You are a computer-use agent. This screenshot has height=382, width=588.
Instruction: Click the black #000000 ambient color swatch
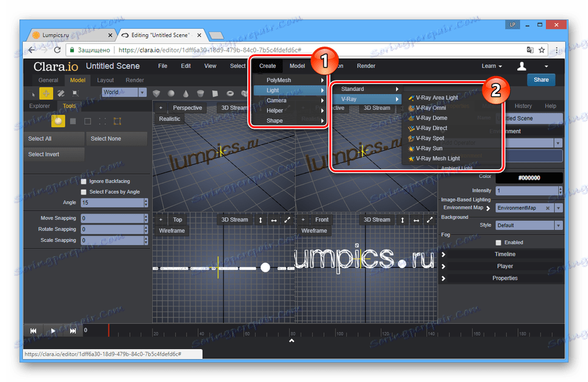(x=529, y=178)
